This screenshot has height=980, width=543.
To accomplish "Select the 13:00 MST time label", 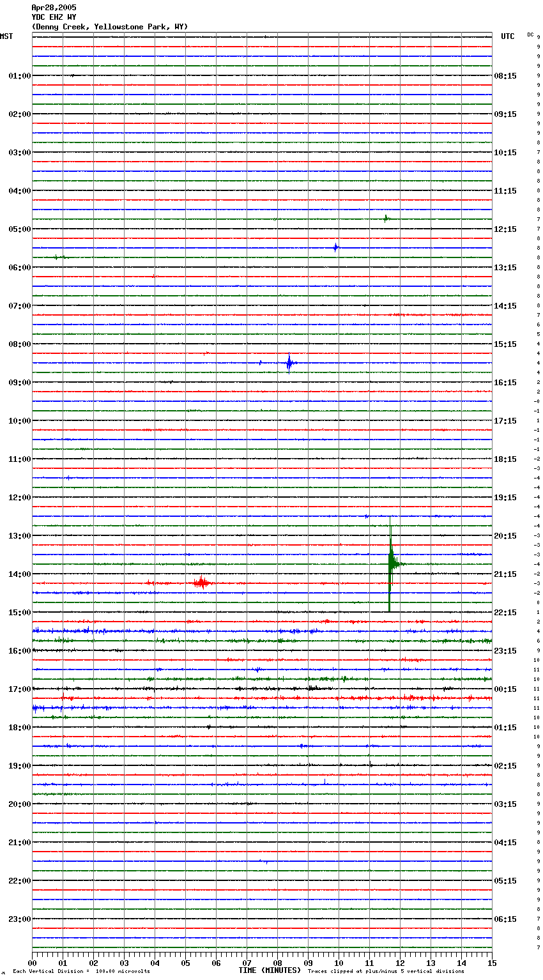I will tap(20, 536).
